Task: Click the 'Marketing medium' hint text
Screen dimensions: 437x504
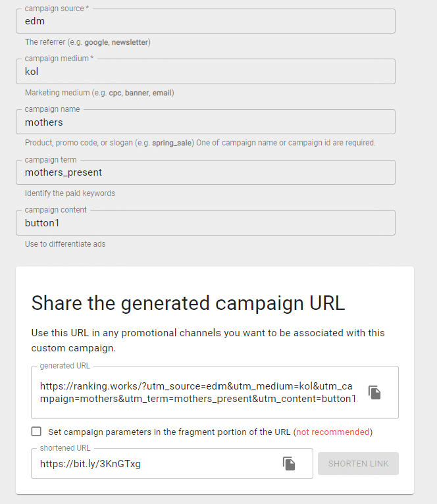Action: 99,93
